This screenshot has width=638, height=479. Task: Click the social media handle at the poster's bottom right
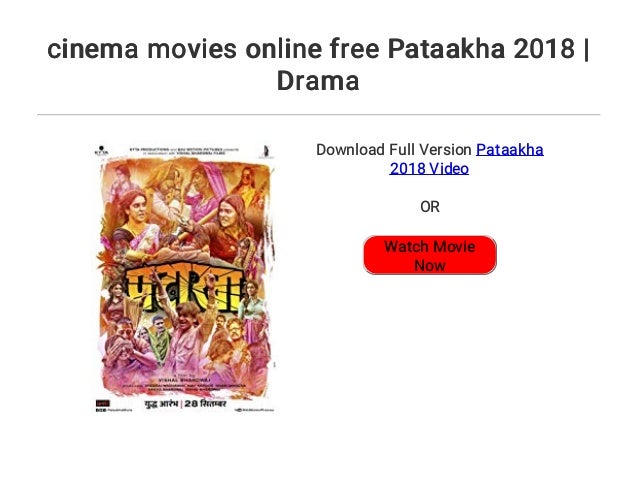click(255, 410)
